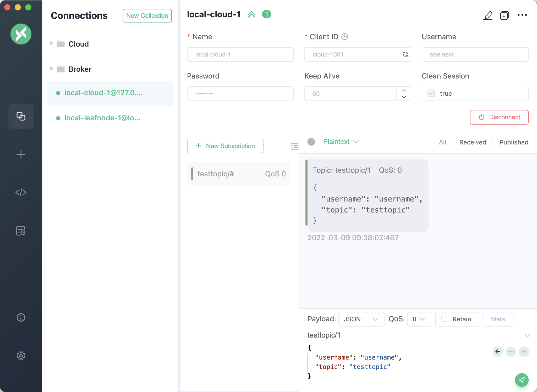Click the refresh Client ID icon
The height and width of the screenshot is (392, 537).
(405, 54)
